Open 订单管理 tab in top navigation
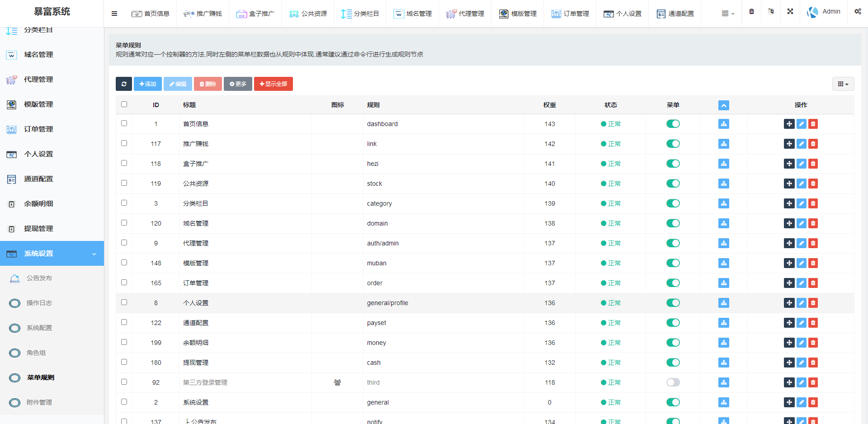Viewport: 868px width, 424px height. tap(570, 14)
